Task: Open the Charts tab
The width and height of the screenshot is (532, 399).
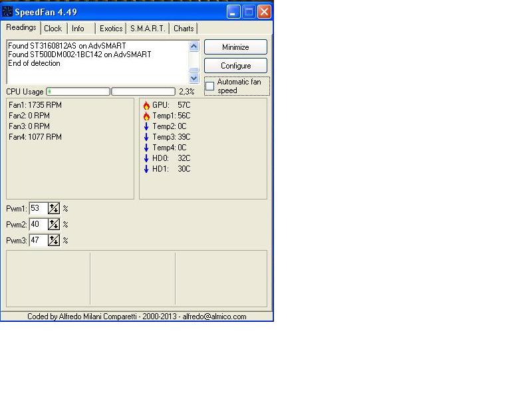Action: pyautogui.click(x=184, y=29)
